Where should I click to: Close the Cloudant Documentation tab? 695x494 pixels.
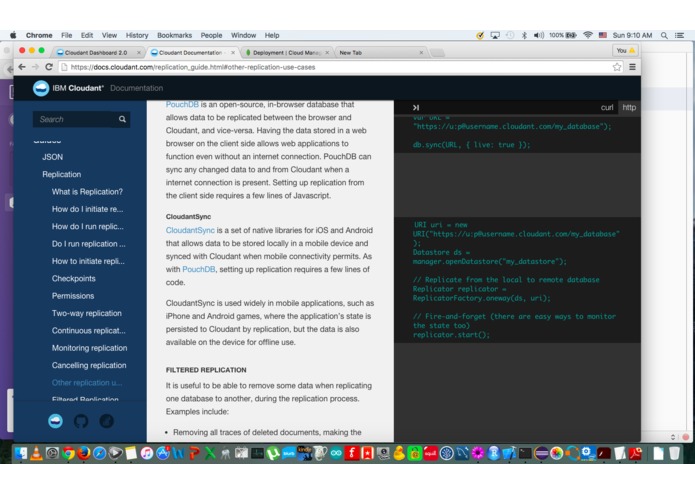pos(233,52)
